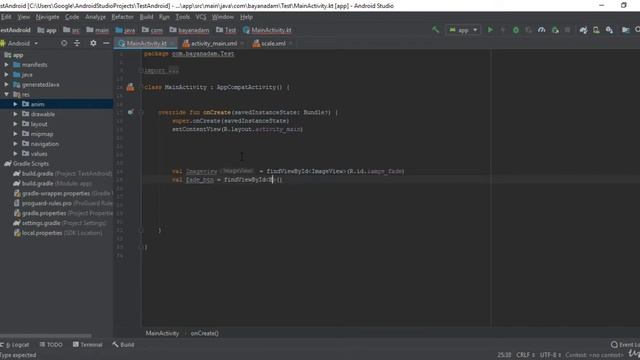
Task: Expand the anim folder arrow
Action: [x=15, y=104]
